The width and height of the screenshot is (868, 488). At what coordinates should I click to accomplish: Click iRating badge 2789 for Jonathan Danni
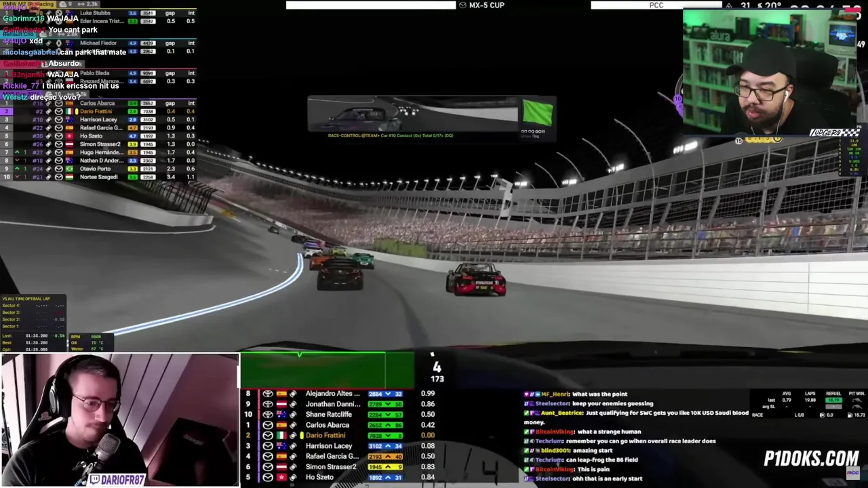385,404
